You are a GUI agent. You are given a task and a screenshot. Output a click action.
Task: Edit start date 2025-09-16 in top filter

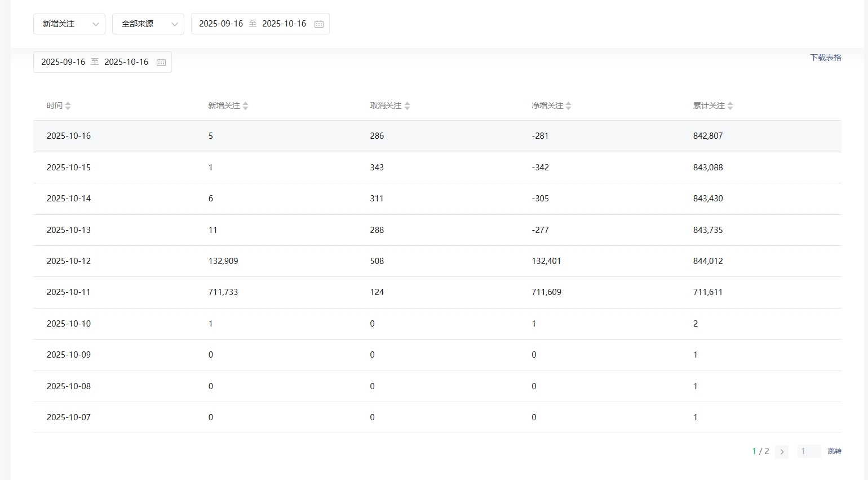tap(221, 24)
